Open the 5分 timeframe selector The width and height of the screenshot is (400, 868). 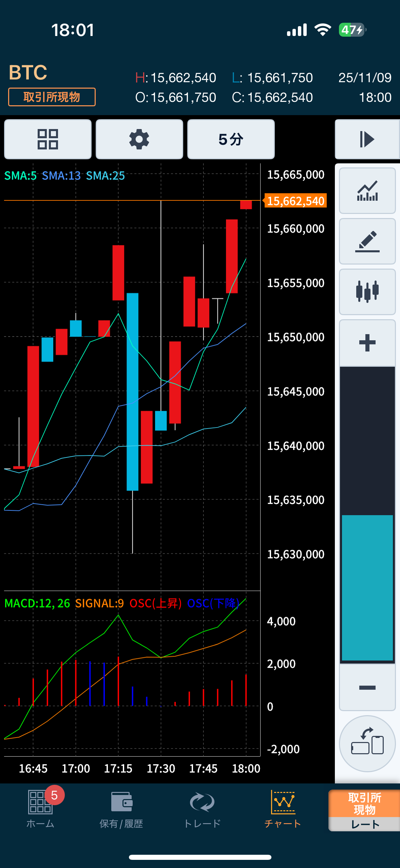(x=231, y=139)
